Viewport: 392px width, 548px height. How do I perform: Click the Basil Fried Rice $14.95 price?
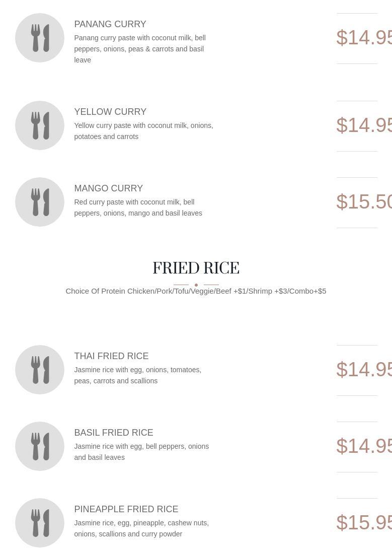(364, 446)
